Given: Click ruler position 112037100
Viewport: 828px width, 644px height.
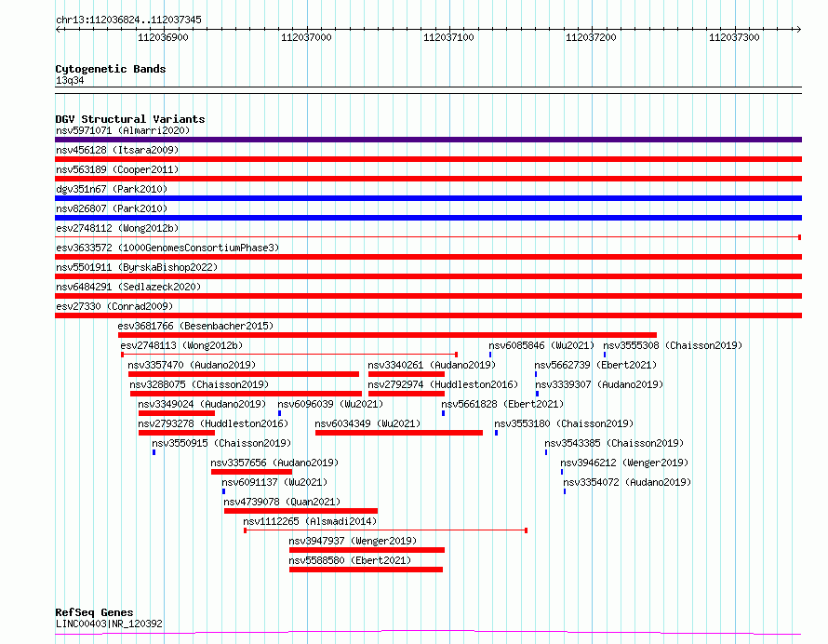Looking at the screenshot, I should pyautogui.click(x=448, y=37).
